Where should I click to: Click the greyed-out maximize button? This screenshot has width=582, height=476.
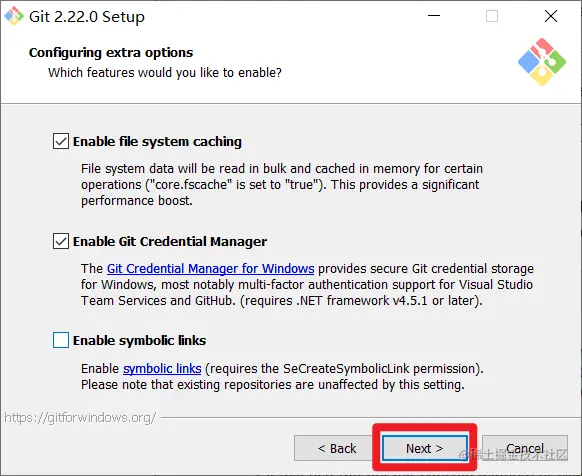click(x=492, y=16)
